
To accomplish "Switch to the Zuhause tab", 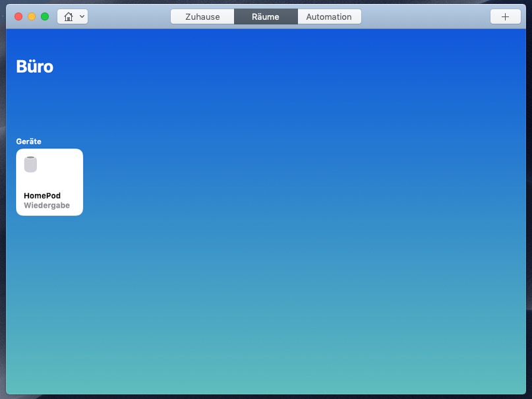I will 202,16.
